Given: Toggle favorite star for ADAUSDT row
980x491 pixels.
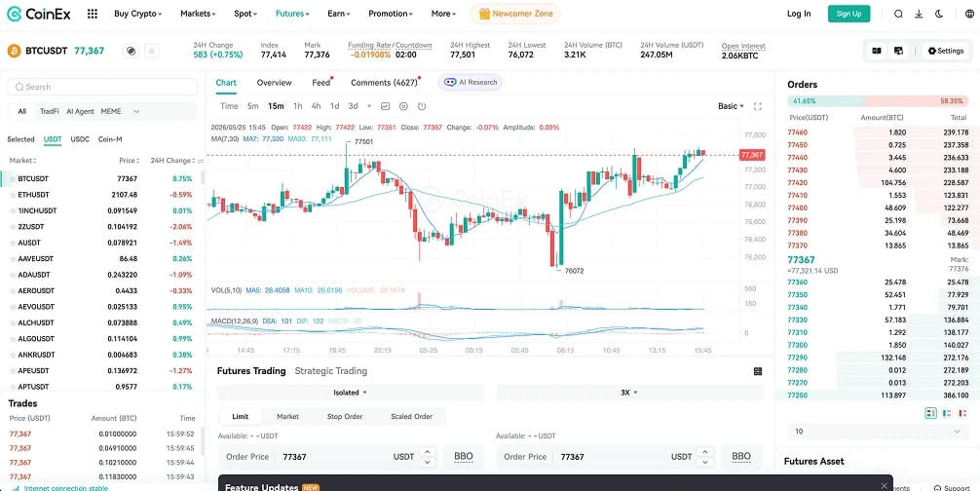Looking at the screenshot, I should pyautogui.click(x=13, y=275).
